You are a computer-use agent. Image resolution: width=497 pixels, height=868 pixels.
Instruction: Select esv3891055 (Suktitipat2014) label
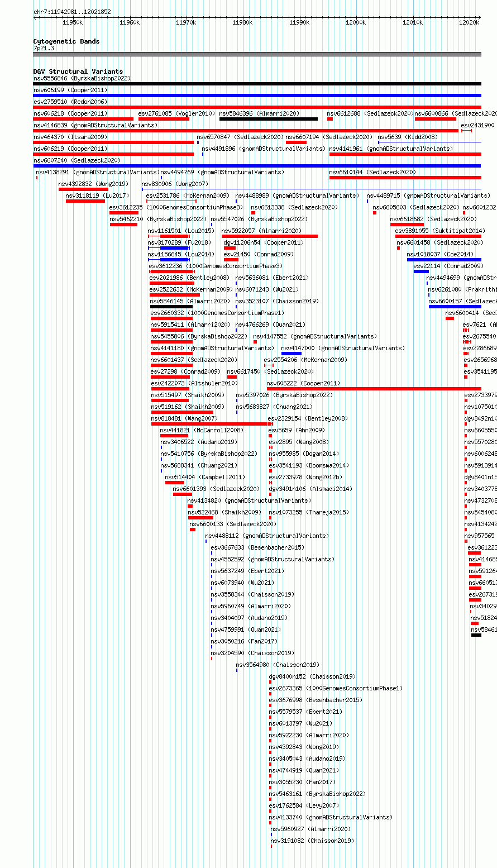(440, 231)
